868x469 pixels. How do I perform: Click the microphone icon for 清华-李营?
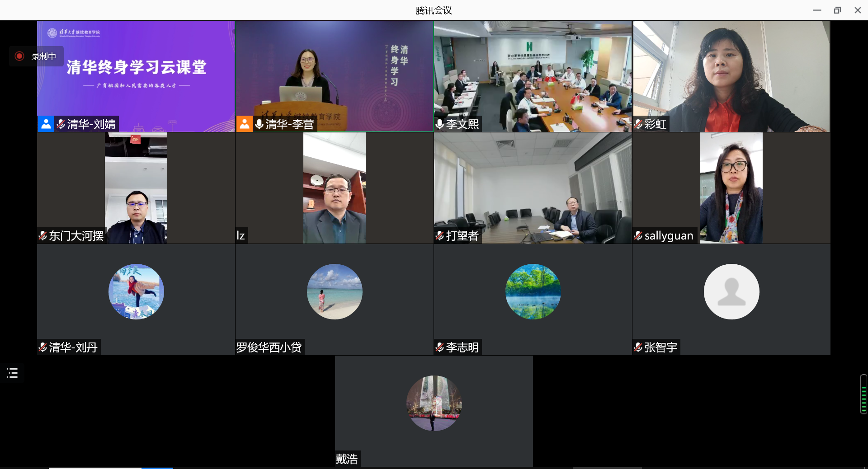[x=259, y=124]
